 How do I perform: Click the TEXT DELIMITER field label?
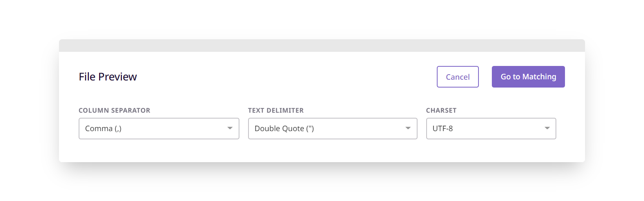[x=276, y=110]
